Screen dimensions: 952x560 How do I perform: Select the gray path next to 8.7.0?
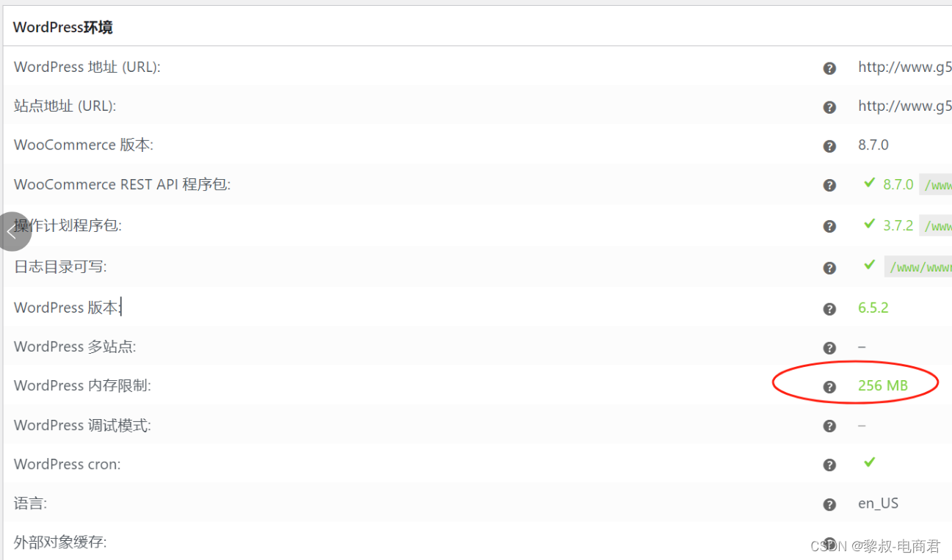(935, 184)
